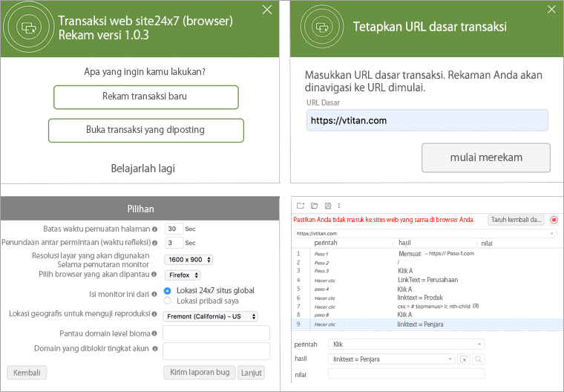This screenshot has height=392, width=564.
Task: Click the request delay field showing 3
Action: [174, 243]
